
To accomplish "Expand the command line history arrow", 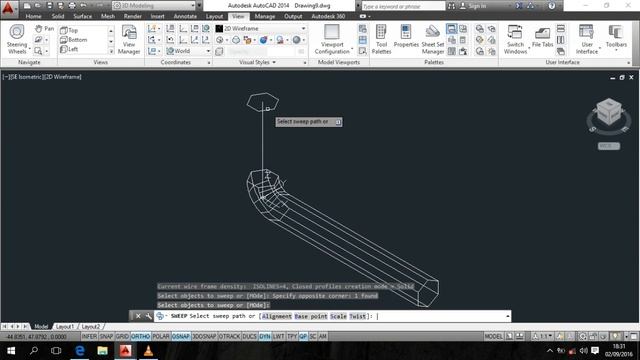I will click(x=507, y=316).
